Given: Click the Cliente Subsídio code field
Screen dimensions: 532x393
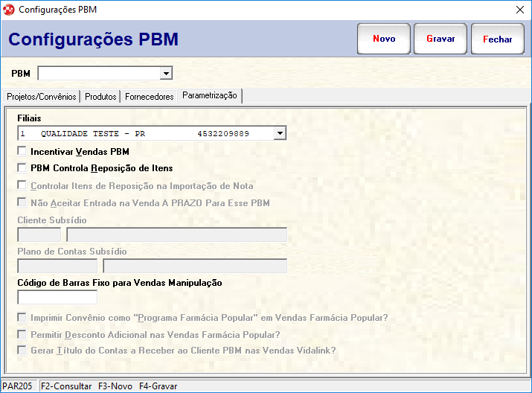Looking at the screenshot, I should coord(39,235).
